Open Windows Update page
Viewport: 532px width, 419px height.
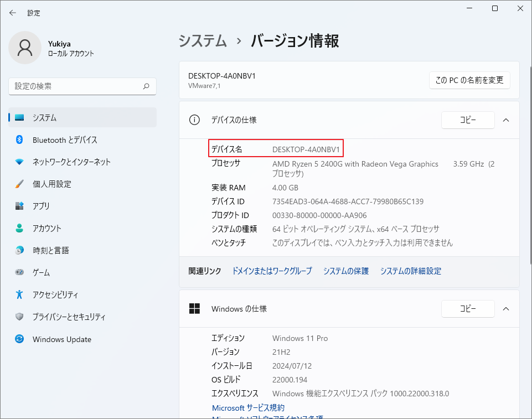82,339
